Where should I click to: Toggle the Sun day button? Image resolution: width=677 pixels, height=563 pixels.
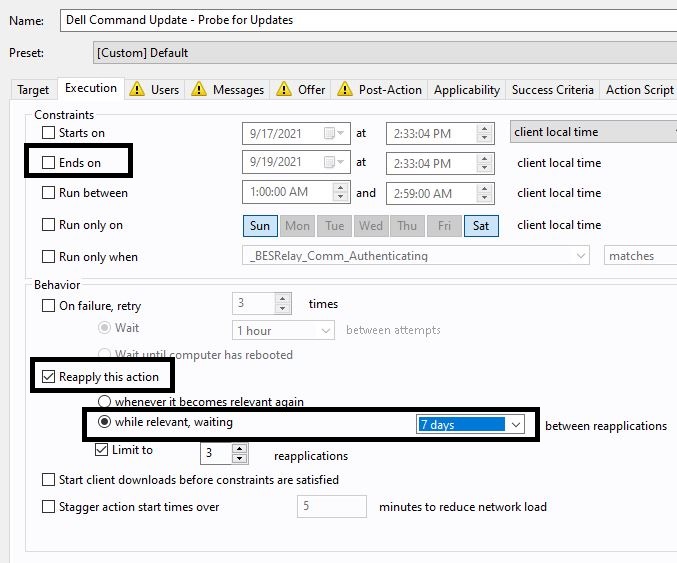click(x=260, y=226)
